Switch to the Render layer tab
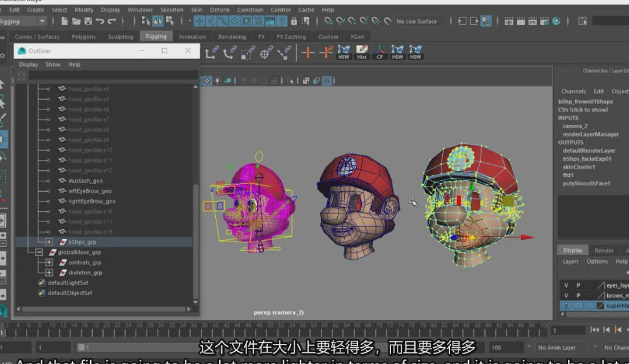629x364 pixels. (604, 250)
